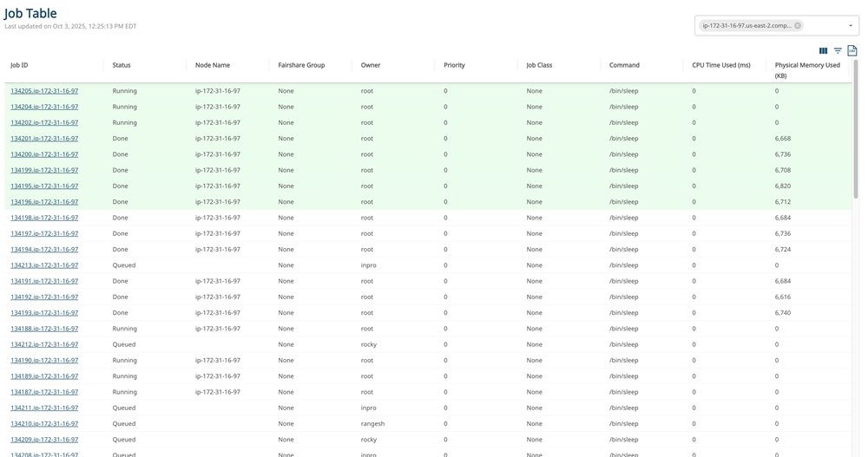The height and width of the screenshot is (457, 868).
Task: Open job 134192.ip-172-31-16-97 link
Action: (44, 297)
